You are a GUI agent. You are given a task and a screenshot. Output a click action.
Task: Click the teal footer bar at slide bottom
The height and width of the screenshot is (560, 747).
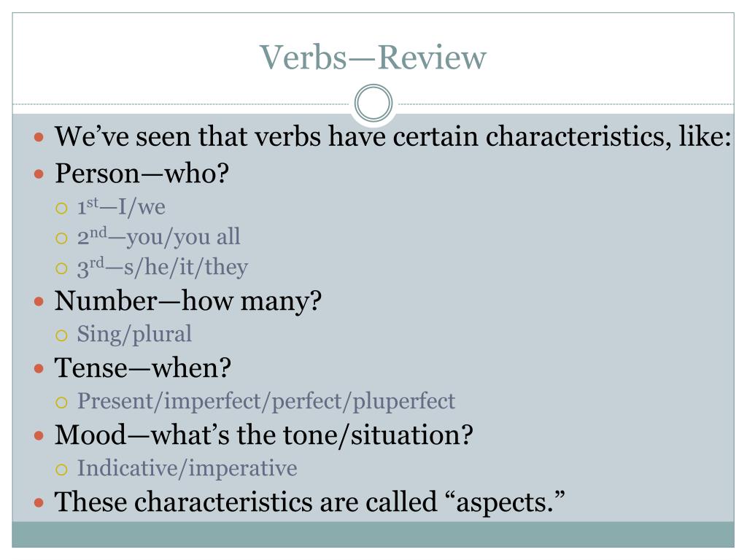(x=373, y=534)
